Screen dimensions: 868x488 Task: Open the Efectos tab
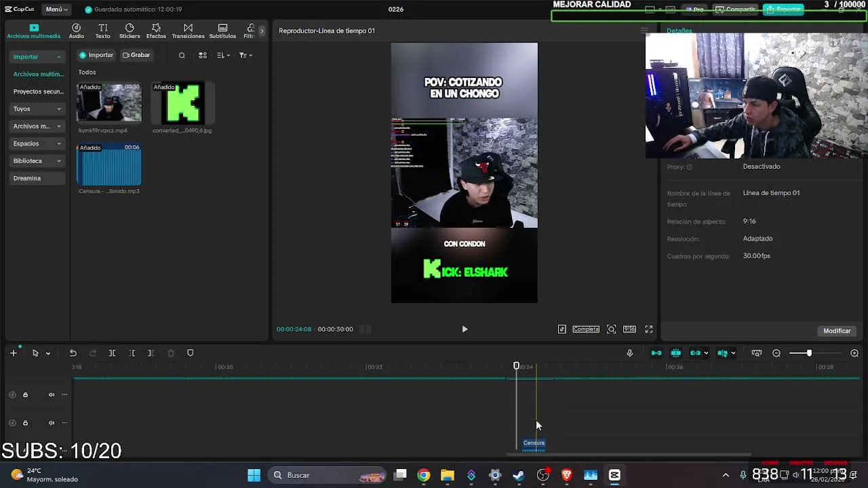pyautogui.click(x=156, y=31)
